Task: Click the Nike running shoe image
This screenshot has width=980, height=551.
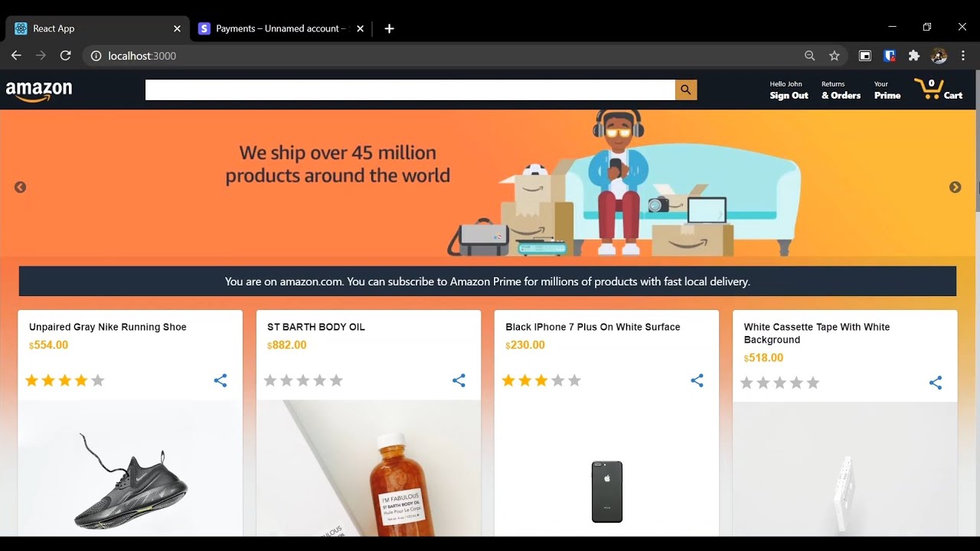Action: (x=130, y=468)
